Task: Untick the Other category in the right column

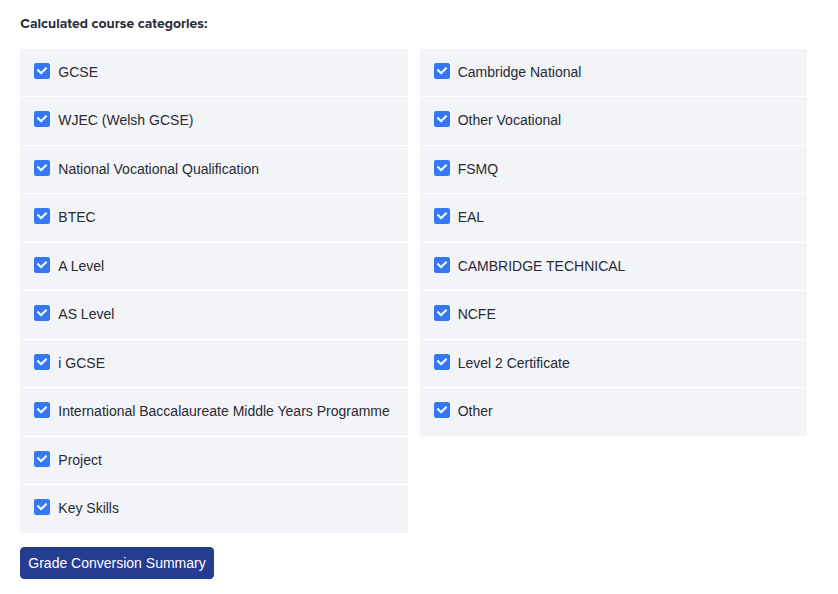Action: (x=442, y=410)
